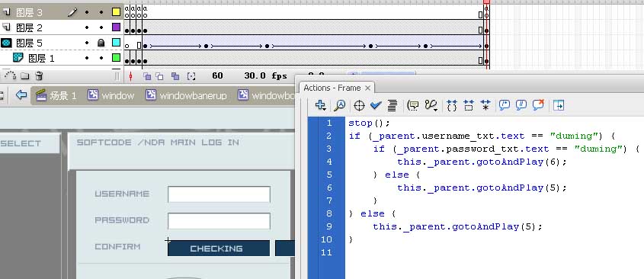The width and height of the screenshot is (644, 279).
Task: Click Insert a target path crosshair icon
Action: 359,106
